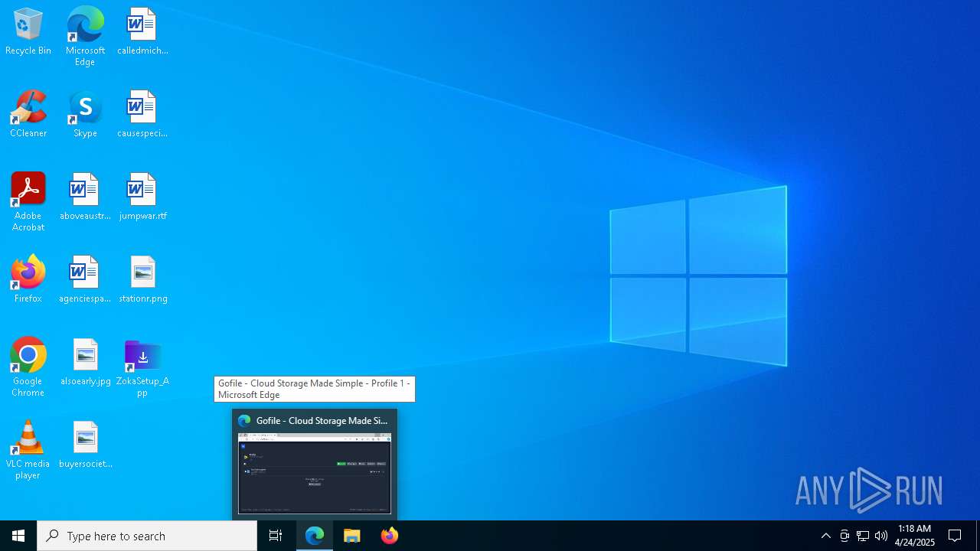Click the Firefox taskbar icon
Screen dimensions: 980x551
click(x=390, y=536)
